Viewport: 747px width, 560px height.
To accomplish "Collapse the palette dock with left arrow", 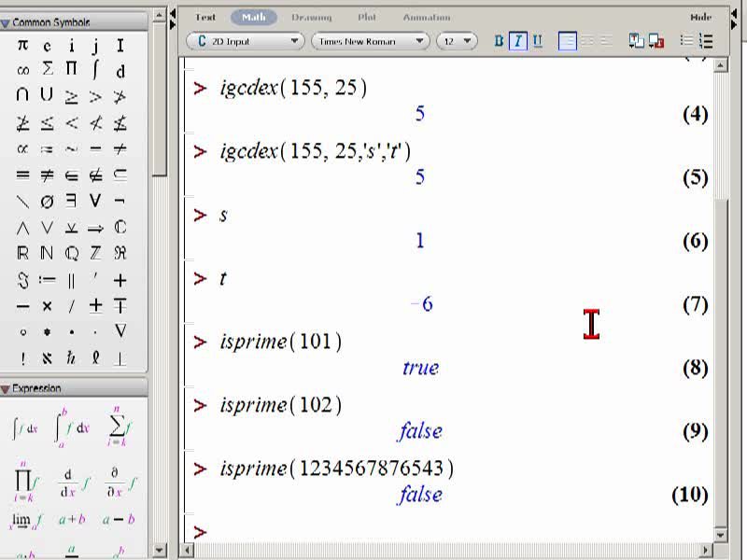I will click(173, 13).
